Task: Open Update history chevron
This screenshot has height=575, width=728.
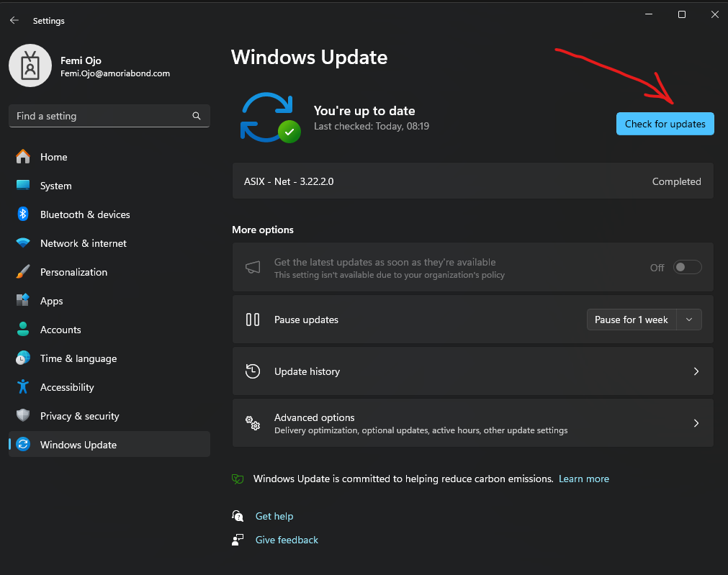Action: pyautogui.click(x=696, y=371)
